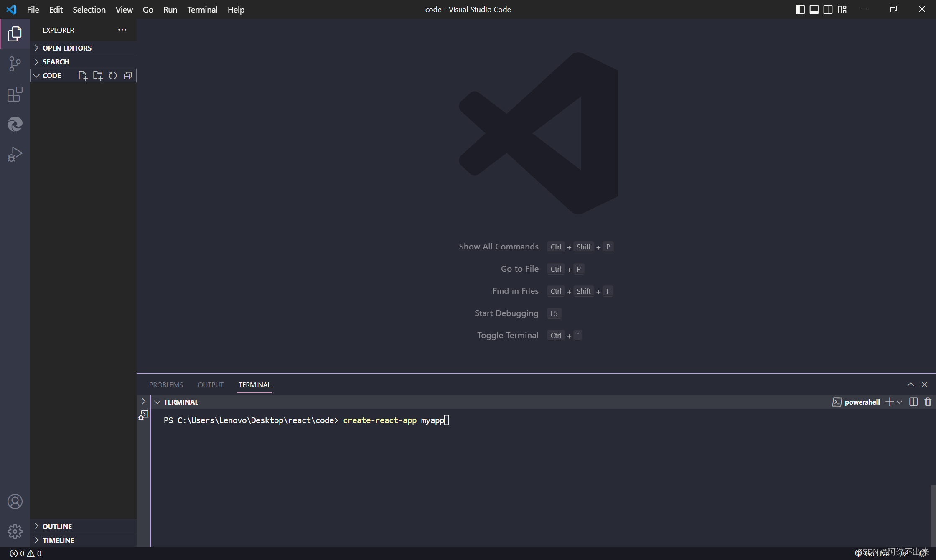Open the Selection menu
The image size is (936, 560).
point(89,9)
